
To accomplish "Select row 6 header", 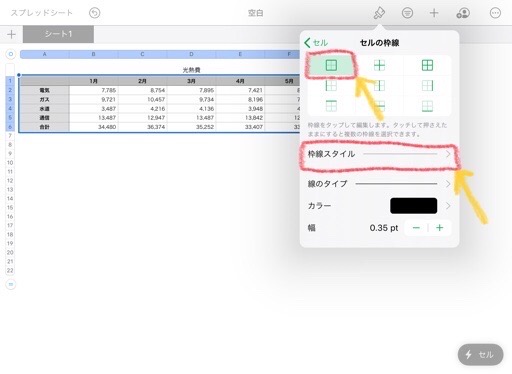I will 10,127.
